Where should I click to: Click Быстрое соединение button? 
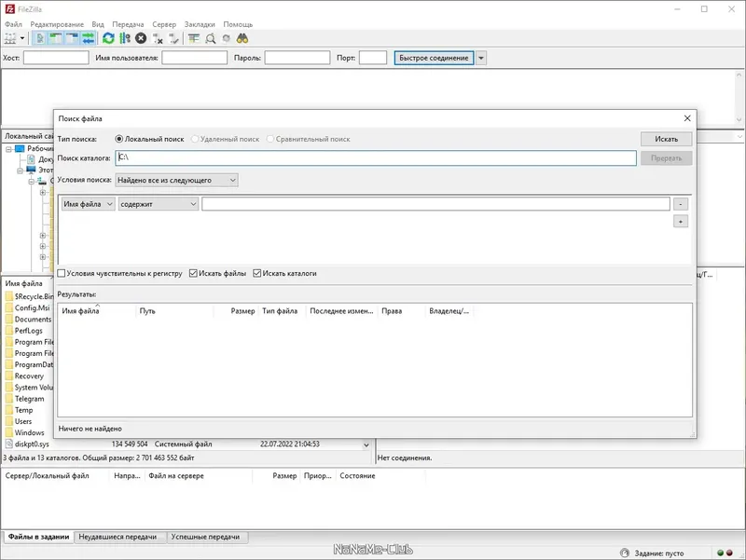coord(434,58)
